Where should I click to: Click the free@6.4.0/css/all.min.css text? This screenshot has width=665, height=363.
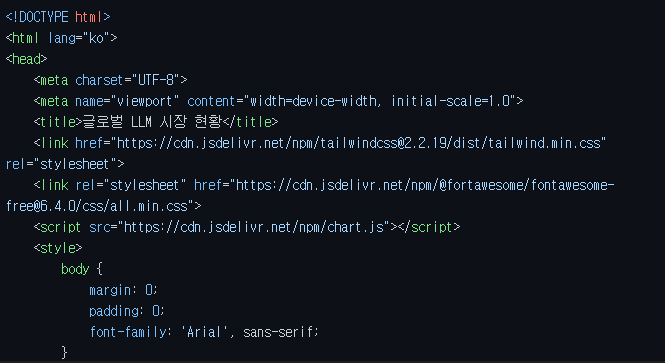pyautogui.click(x=97, y=207)
